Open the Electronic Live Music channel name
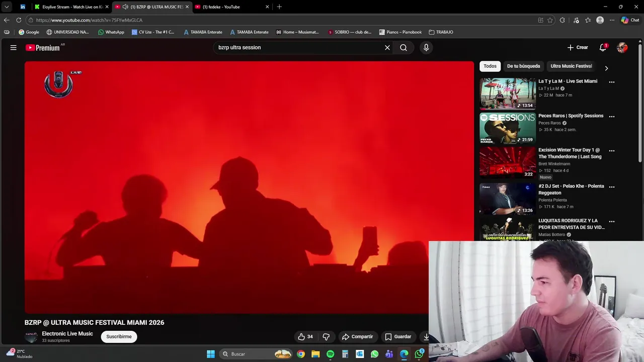 click(x=67, y=333)
